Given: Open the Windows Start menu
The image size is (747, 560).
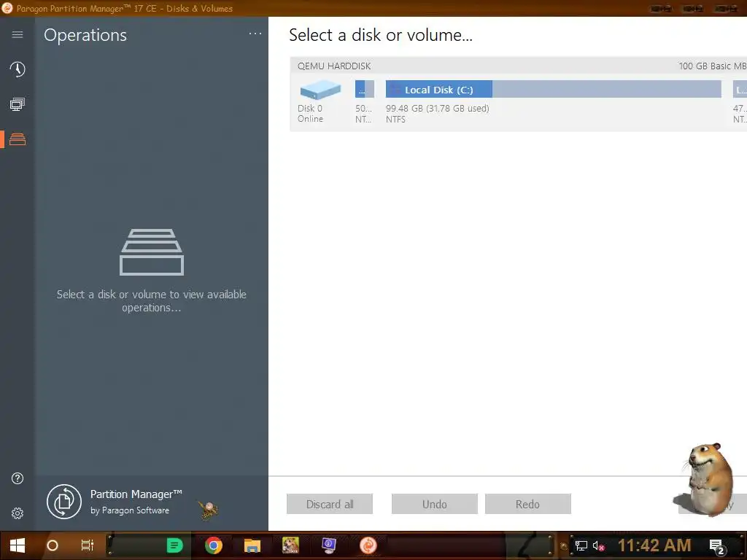Looking at the screenshot, I should [18, 545].
